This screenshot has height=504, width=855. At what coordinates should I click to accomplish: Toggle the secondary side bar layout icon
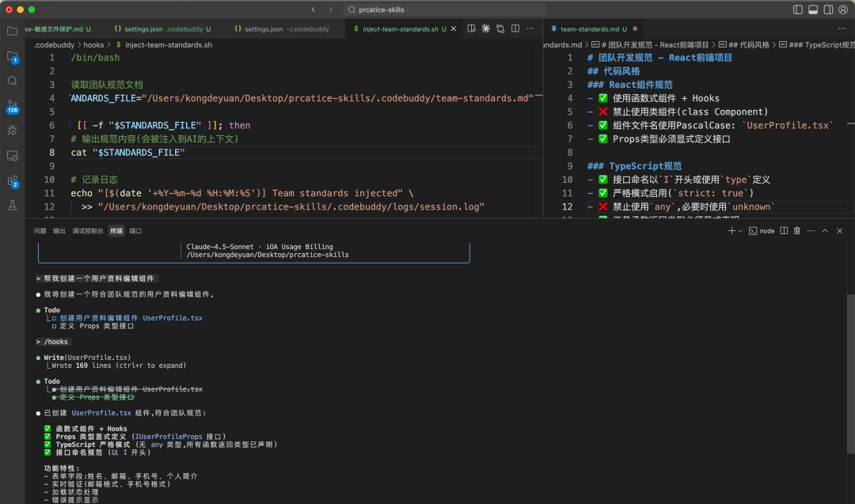(x=828, y=9)
